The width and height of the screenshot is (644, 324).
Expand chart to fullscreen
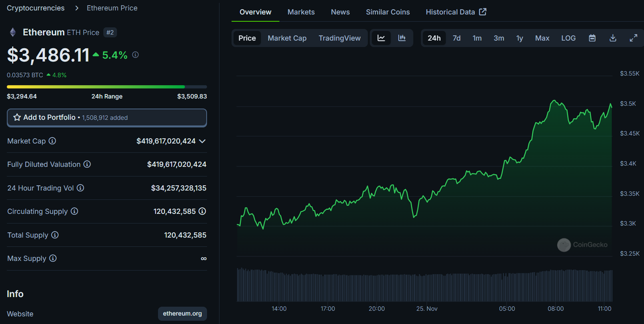[x=633, y=38]
